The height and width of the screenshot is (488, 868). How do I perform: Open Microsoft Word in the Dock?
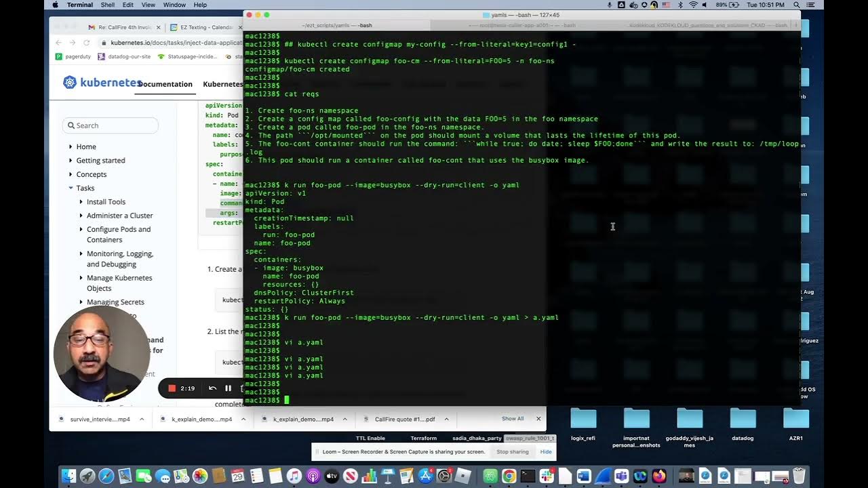[584, 476]
